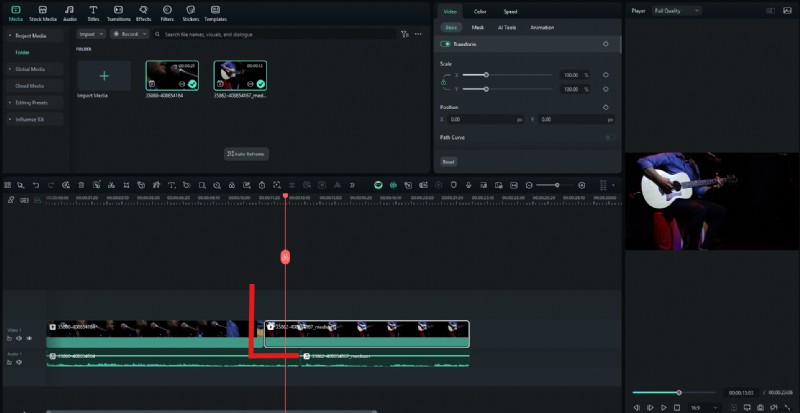Screen dimensions: 800x413
Task: Click the compare view icon atop player
Action: click(770, 11)
